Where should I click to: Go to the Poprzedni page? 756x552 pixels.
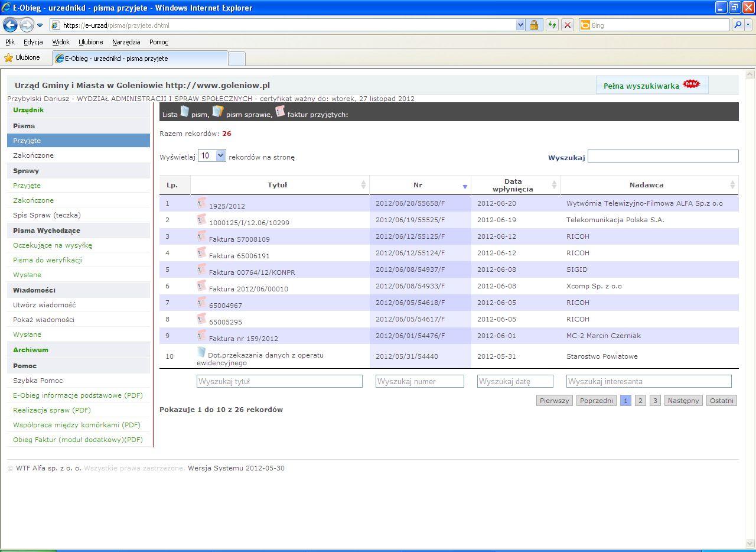click(x=597, y=401)
